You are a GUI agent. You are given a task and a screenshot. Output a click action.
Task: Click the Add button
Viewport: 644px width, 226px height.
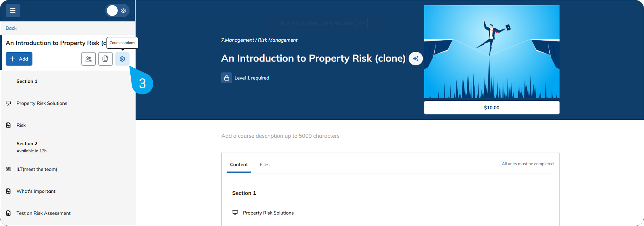19,59
